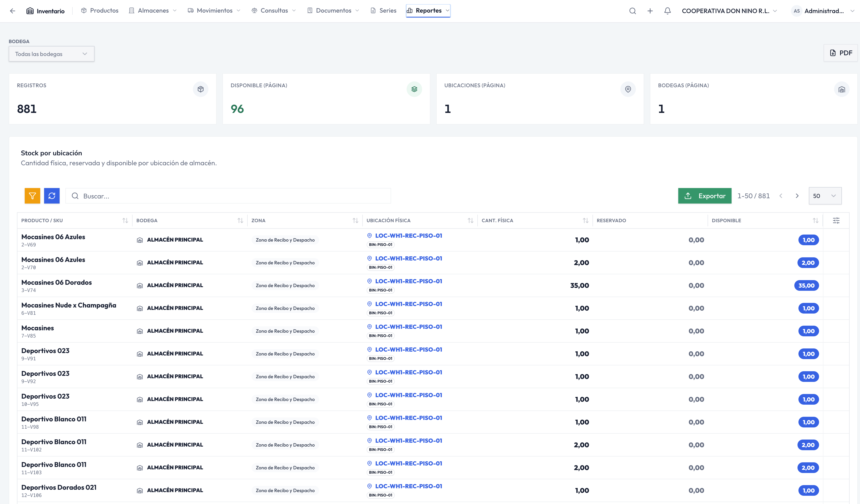Expand the Movimientos menu
The height and width of the screenshot is (504, 860).
pyautogui.click(x=214, y=11)
